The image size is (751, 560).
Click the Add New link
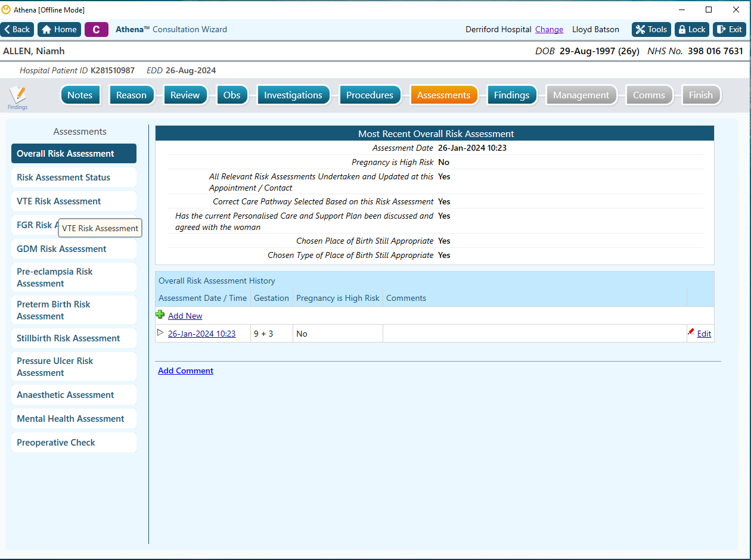185,316
